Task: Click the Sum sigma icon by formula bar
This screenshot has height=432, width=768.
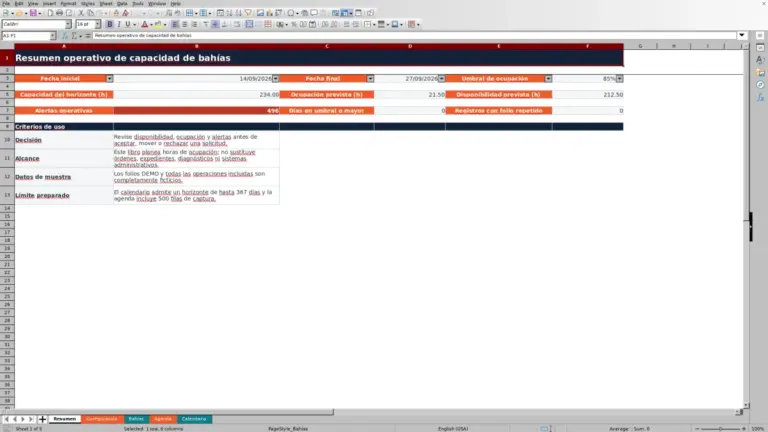Action: (74, 36)
